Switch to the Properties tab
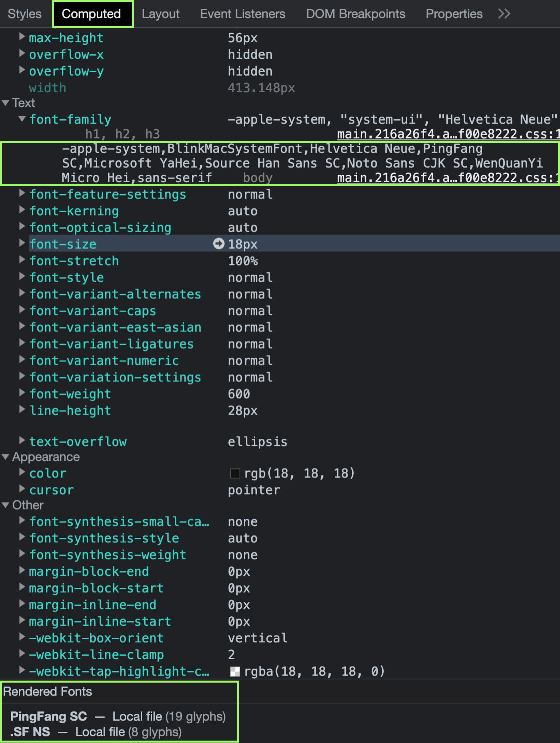Image resolution: width=560 pixels, height=743 pixels. tap(454, 14)
